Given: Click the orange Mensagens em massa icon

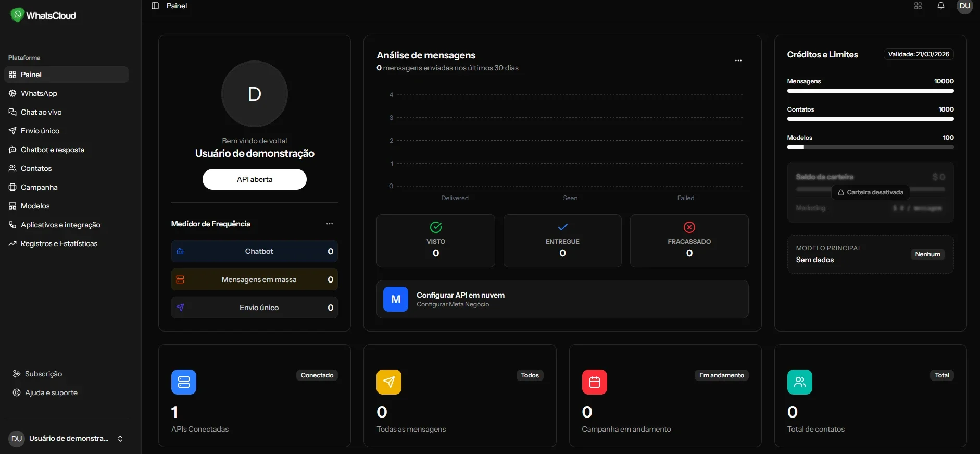Looking at the screenshot, I should pyautogui.click(x=180, y=279).
